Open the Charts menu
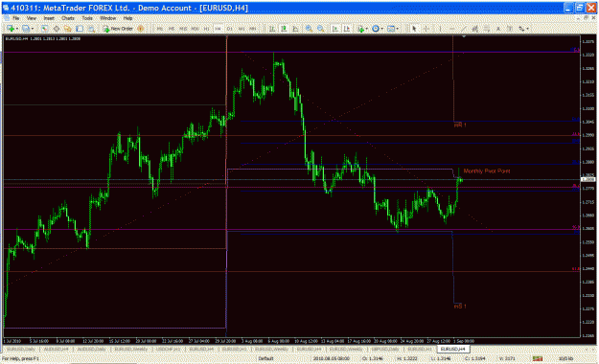 point(68,18)
